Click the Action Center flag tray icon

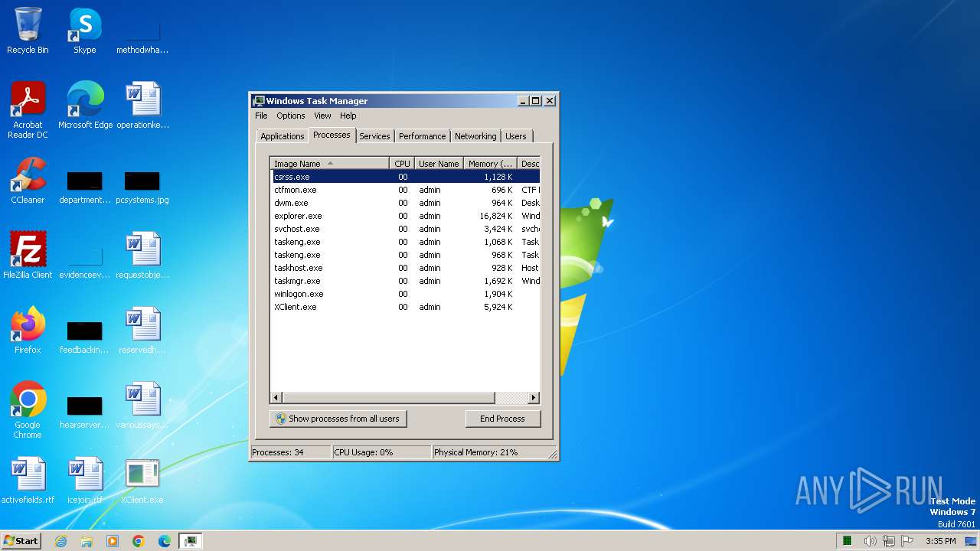pyautogui.click(x=907, y=541)
